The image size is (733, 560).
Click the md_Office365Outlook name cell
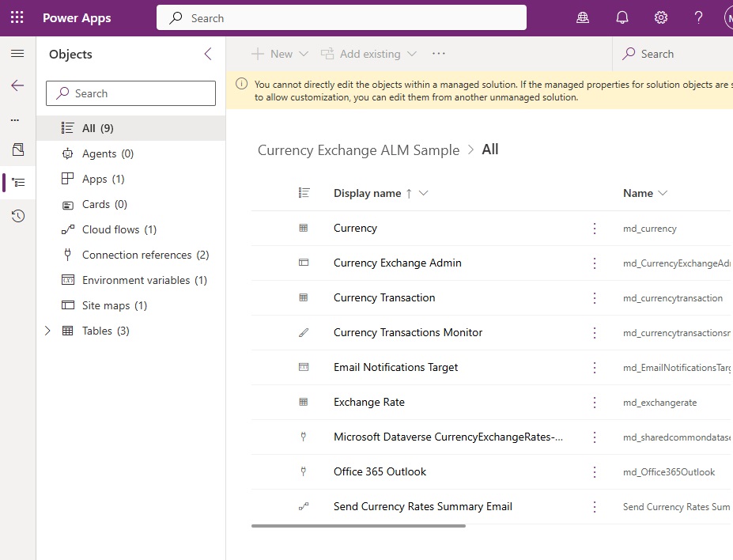[x=669, y=472]
